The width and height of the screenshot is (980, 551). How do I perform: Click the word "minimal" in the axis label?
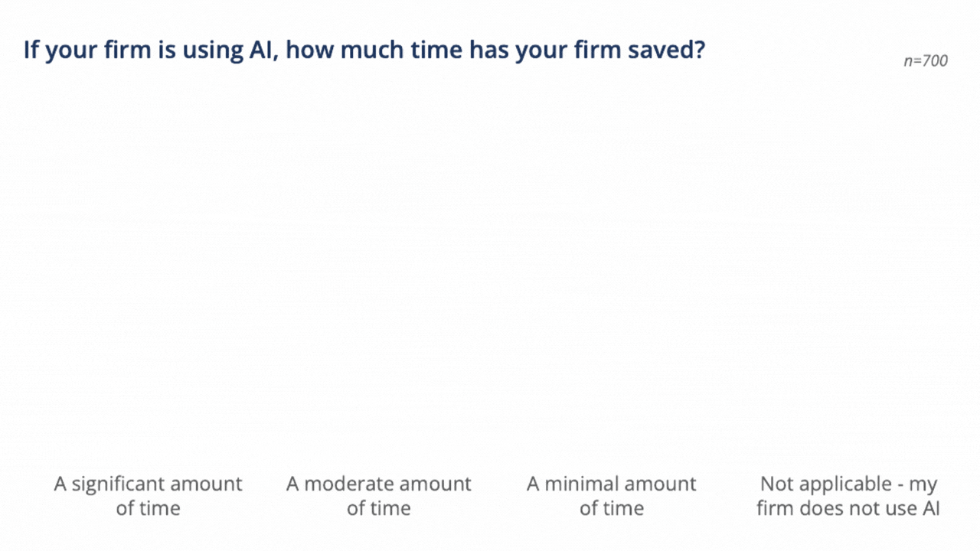pos(579,484)
